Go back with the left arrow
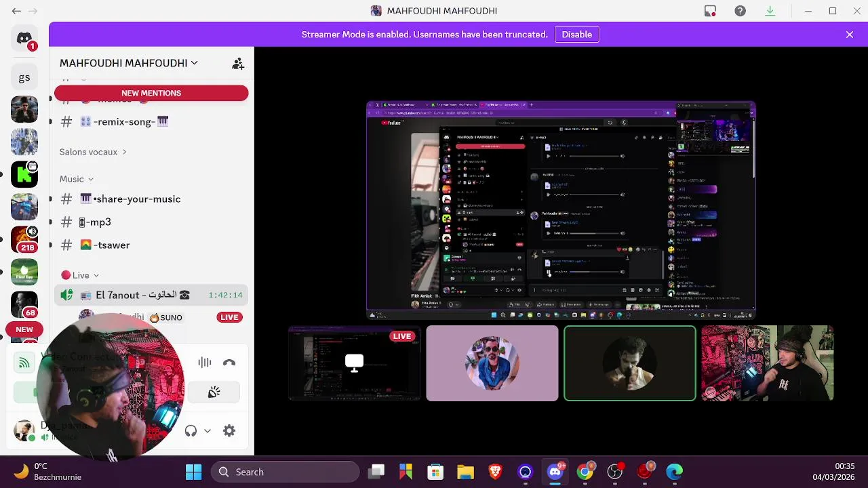The width and height of the screenshot is (868, 488). tap(16, 11)
